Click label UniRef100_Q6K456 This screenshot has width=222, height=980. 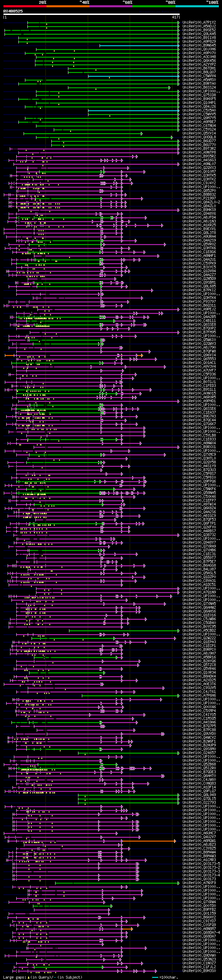click(x=199, y=60)
